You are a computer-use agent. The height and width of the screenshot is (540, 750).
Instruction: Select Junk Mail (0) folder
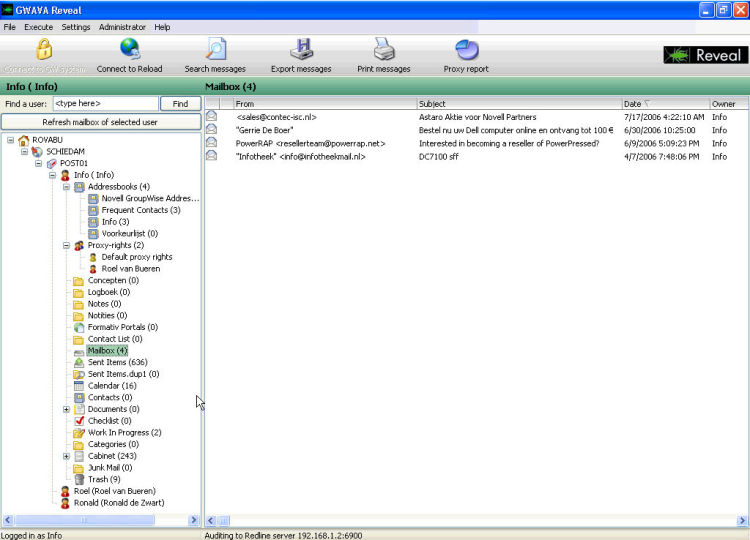pos(110,468)
